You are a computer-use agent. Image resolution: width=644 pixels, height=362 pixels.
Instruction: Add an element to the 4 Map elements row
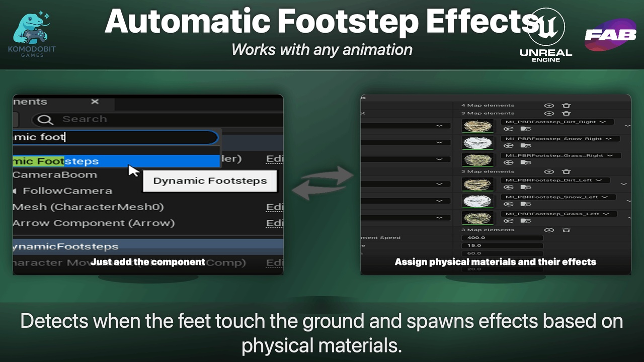pyautogui.click(x=549, y=106)
